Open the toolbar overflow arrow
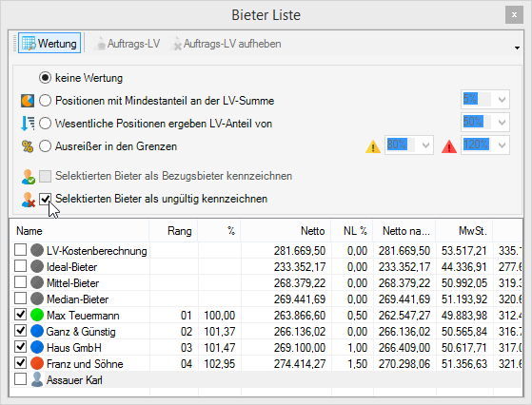The image size is (532, 405). pos(517,48)
